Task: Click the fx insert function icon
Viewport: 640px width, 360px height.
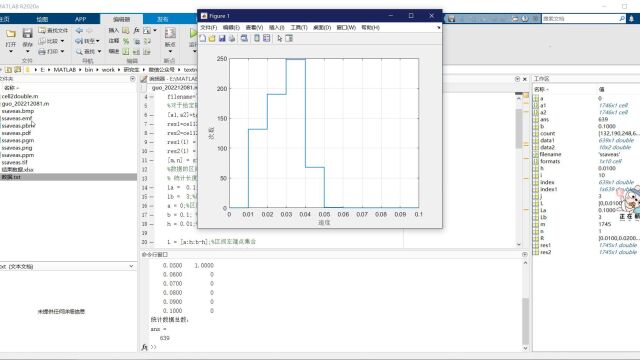Action: click(136, 31)
